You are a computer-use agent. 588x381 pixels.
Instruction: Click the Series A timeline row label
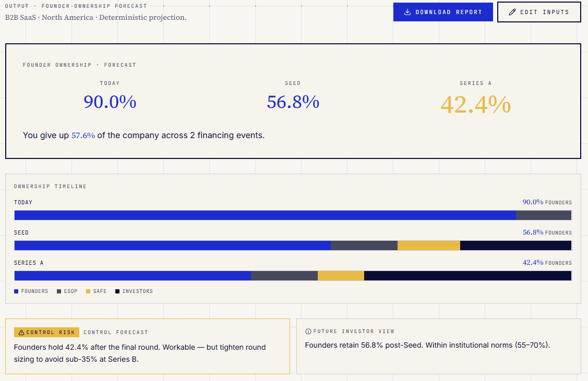click(x=29, y=263)
